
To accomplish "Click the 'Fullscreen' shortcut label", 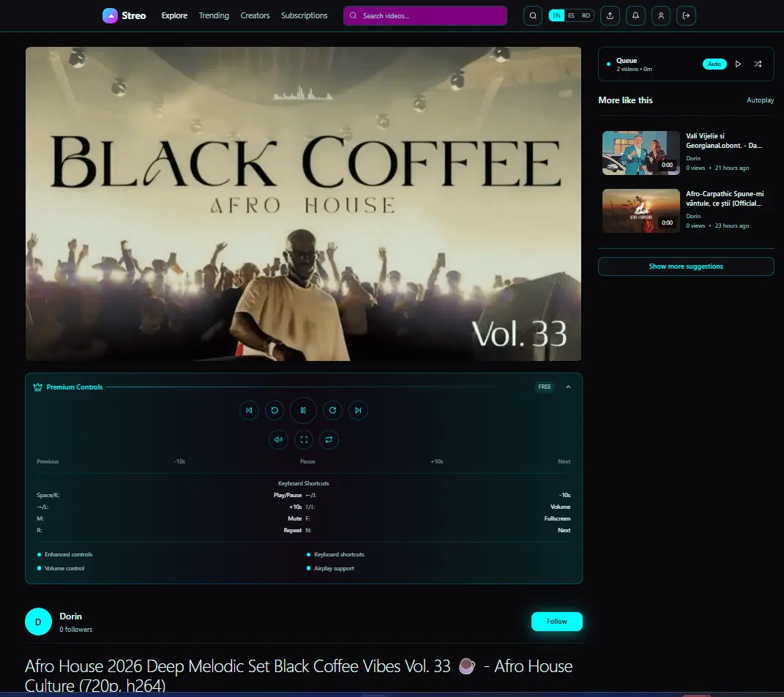I will pos(557,518).
